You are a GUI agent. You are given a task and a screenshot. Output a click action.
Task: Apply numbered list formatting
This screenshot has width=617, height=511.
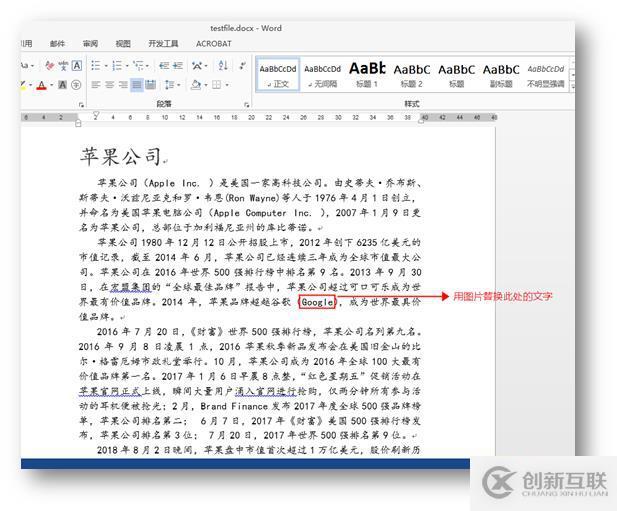click(x=117, y=65)
